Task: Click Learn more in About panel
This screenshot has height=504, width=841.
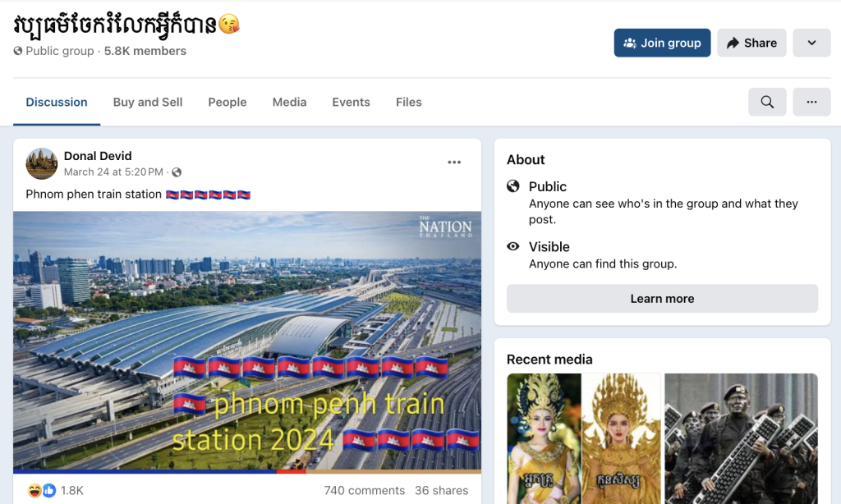Action: pos(663,299)
